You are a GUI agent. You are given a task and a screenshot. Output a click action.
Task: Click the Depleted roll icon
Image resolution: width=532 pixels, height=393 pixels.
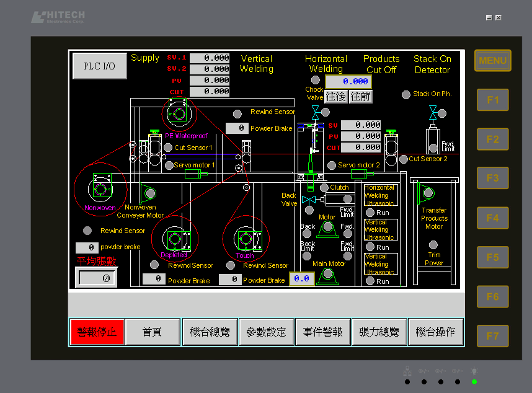coord(174,239)
